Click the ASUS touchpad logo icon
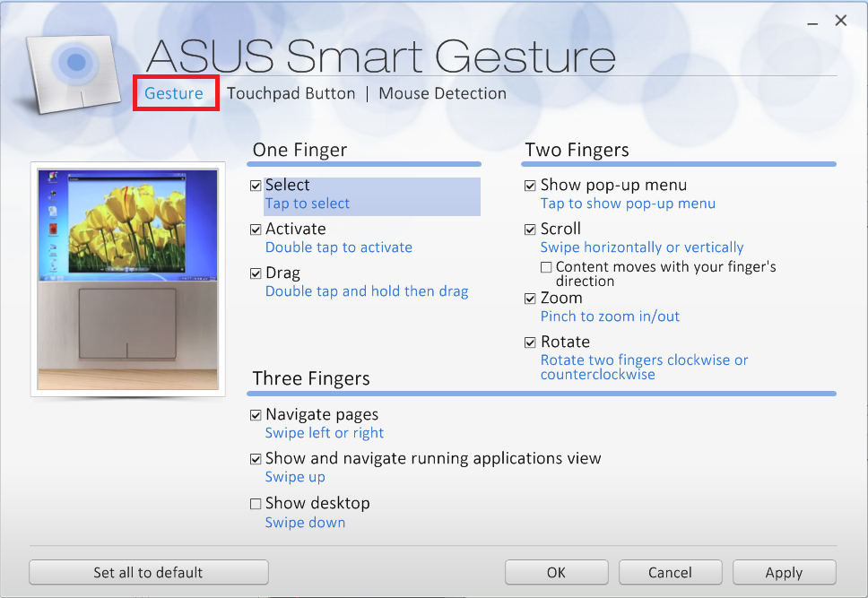The image size is (868, 598). [73, 74]
